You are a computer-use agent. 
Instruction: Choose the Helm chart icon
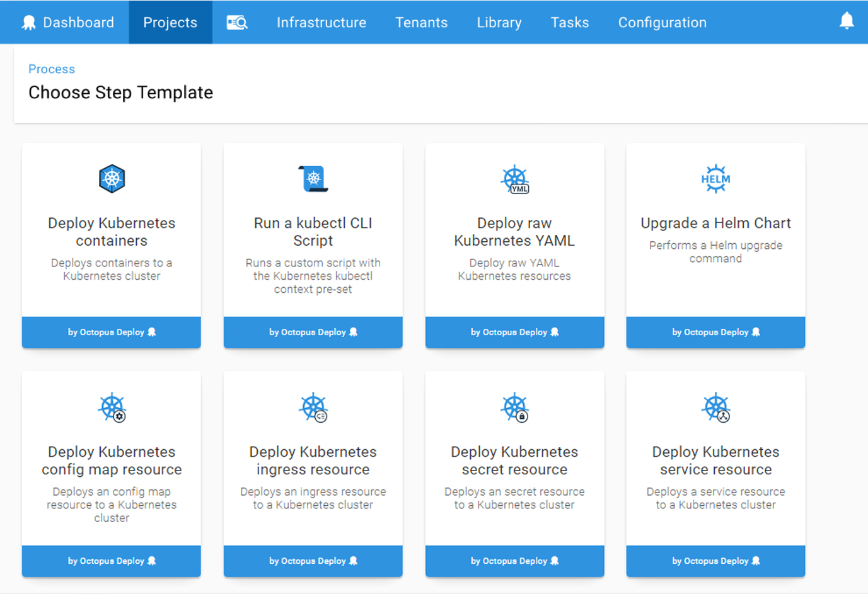(715, 179)
